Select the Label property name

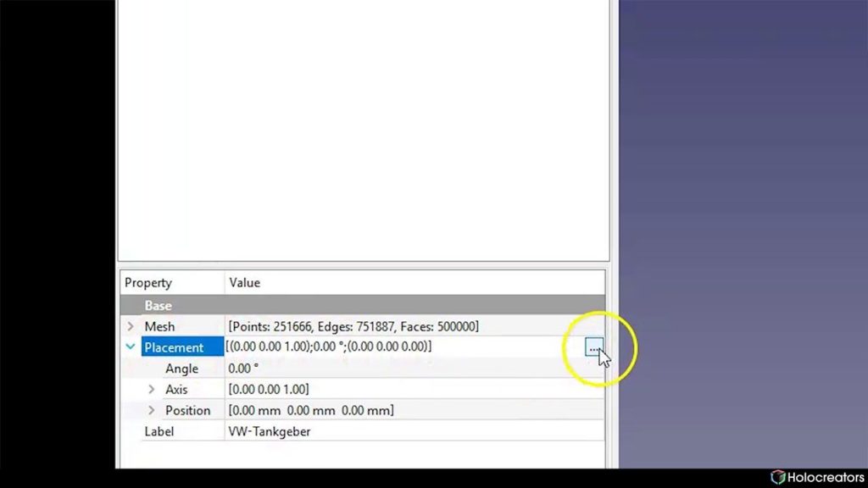tap(159, 431)
